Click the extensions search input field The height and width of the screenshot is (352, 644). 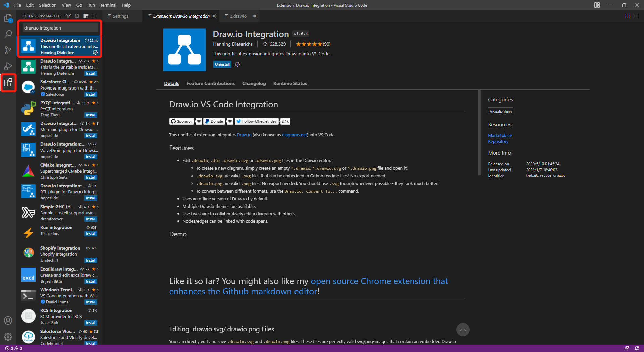[60, 28]
